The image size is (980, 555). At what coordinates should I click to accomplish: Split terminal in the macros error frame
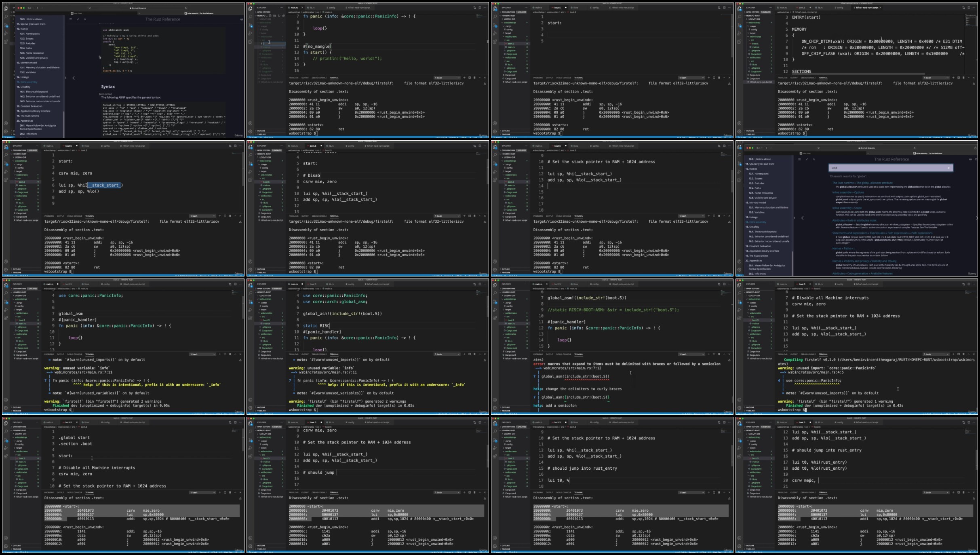coord(714,354)
